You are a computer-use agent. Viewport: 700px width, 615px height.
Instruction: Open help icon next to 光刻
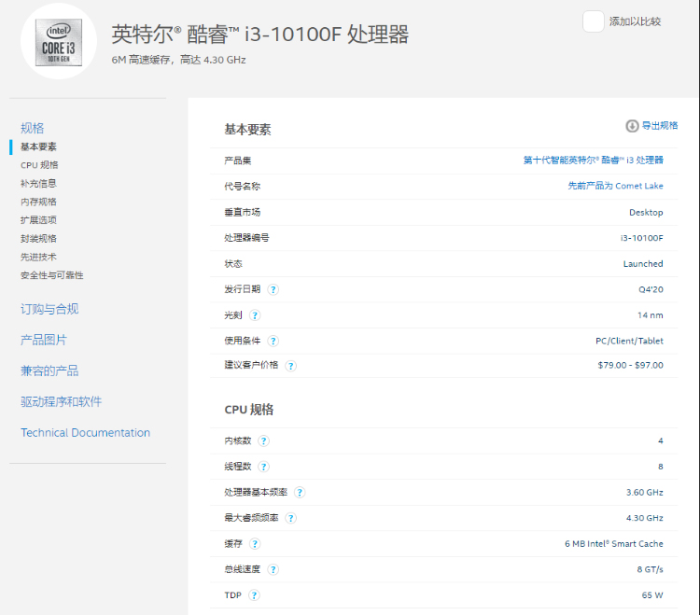coord(255,315)
